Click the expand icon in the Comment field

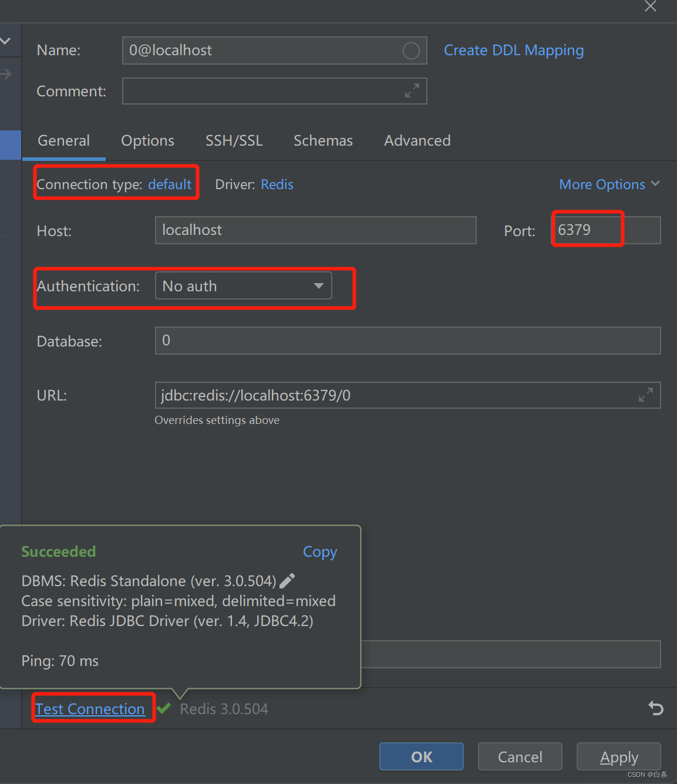(x=411, y=90)
